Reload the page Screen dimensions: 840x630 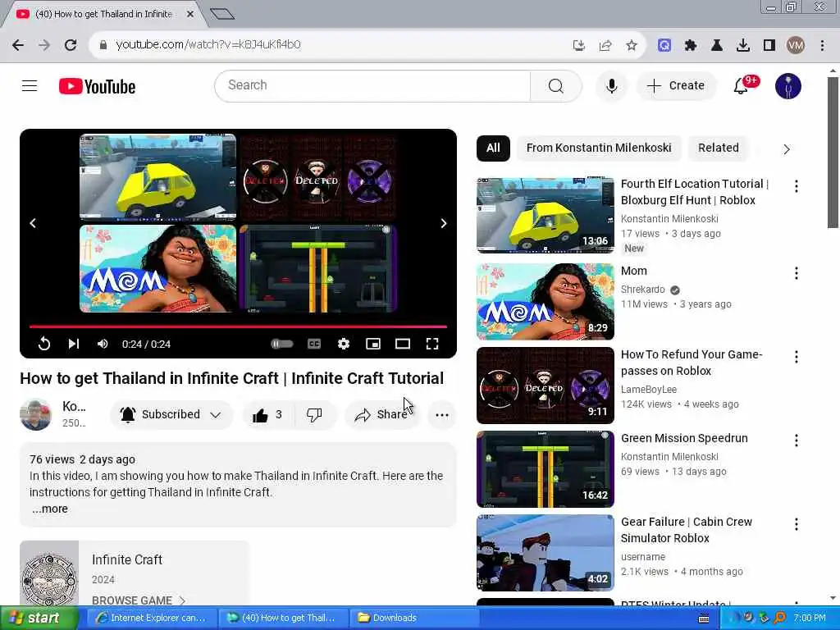point(71,44)
